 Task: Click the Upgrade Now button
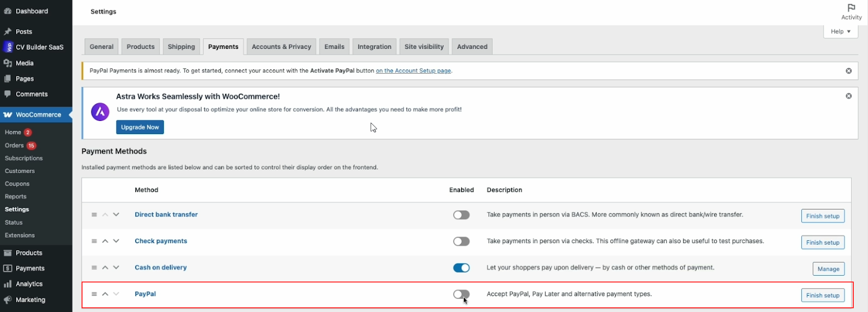point(140,127)
